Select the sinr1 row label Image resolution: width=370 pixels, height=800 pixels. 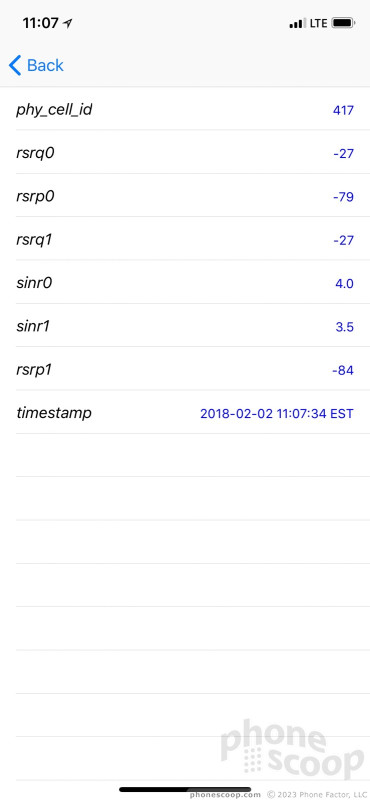pos(33,327)
